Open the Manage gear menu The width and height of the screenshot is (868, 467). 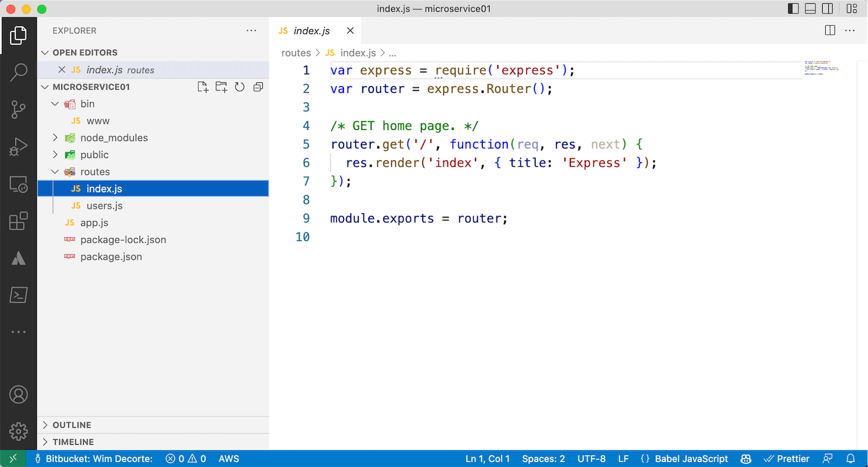19,431
